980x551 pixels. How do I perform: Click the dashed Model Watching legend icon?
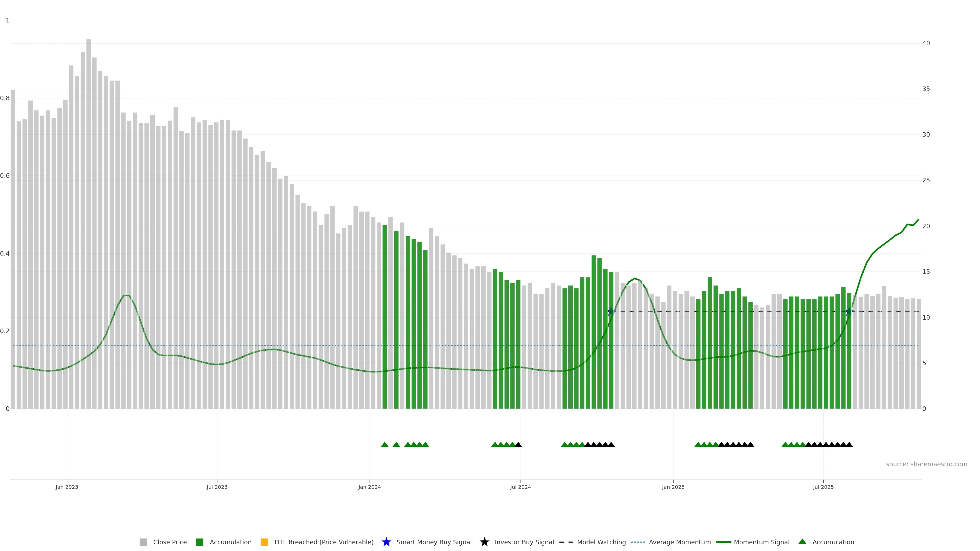566,542
